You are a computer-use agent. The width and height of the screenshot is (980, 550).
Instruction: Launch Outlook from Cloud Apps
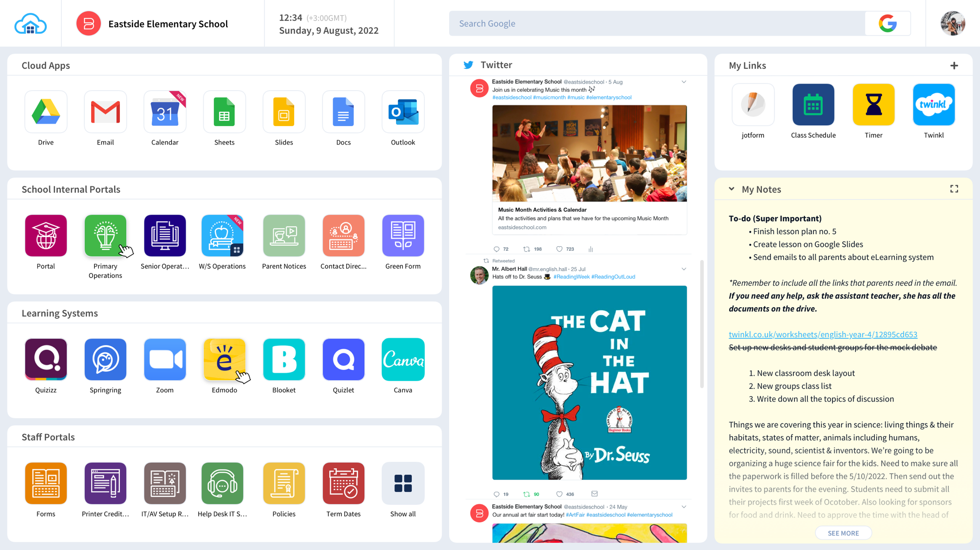tap(403, 112)
